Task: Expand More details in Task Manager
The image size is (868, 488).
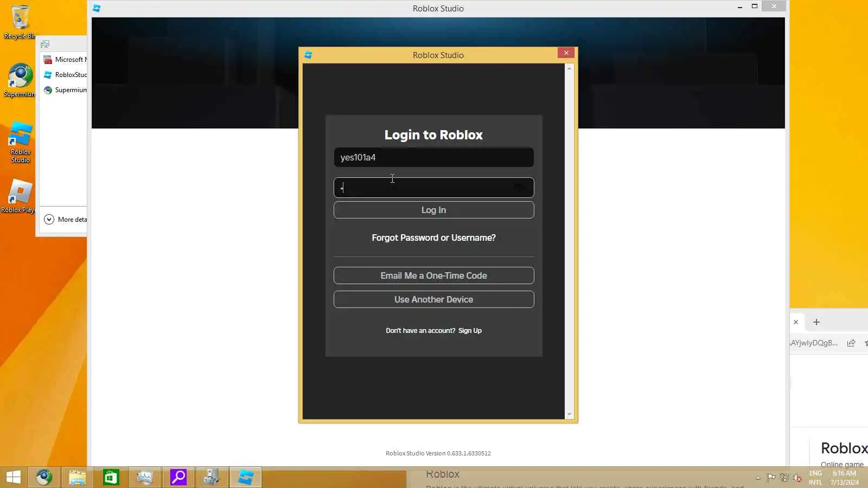Action: [x=65, y=220]
